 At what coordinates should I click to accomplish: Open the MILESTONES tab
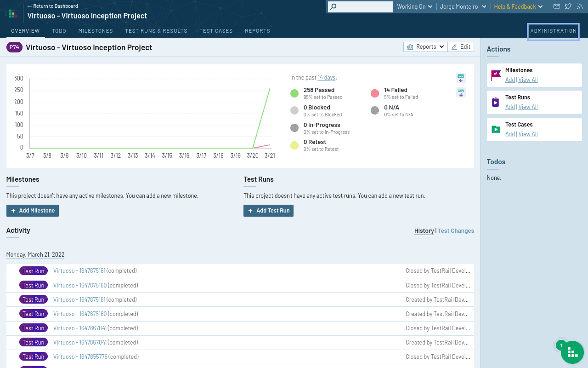95,31
